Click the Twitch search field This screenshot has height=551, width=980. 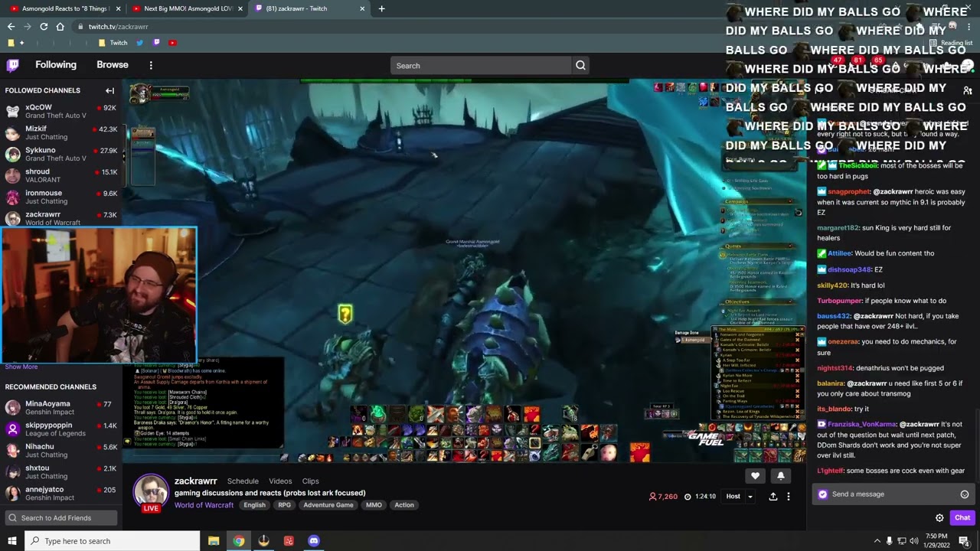(481, 66)
